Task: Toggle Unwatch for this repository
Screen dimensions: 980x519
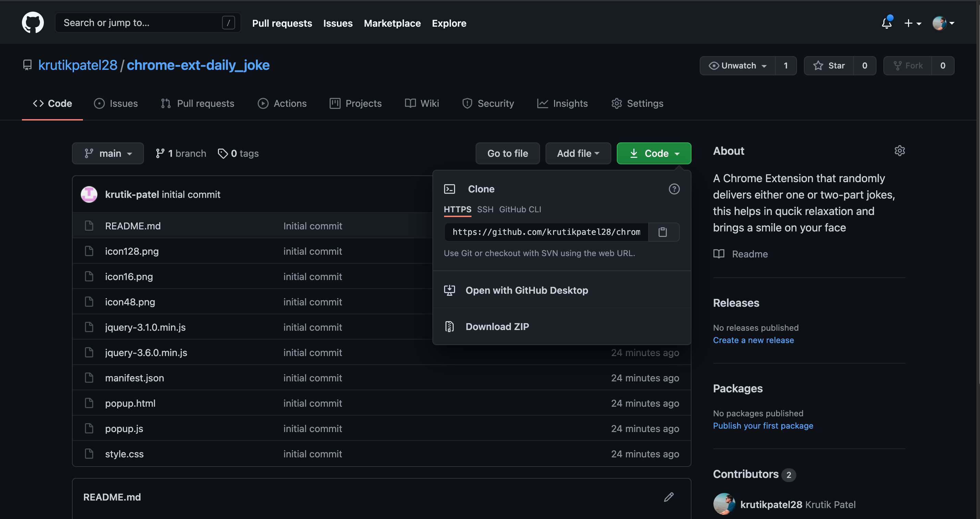Action: point(738,66)
